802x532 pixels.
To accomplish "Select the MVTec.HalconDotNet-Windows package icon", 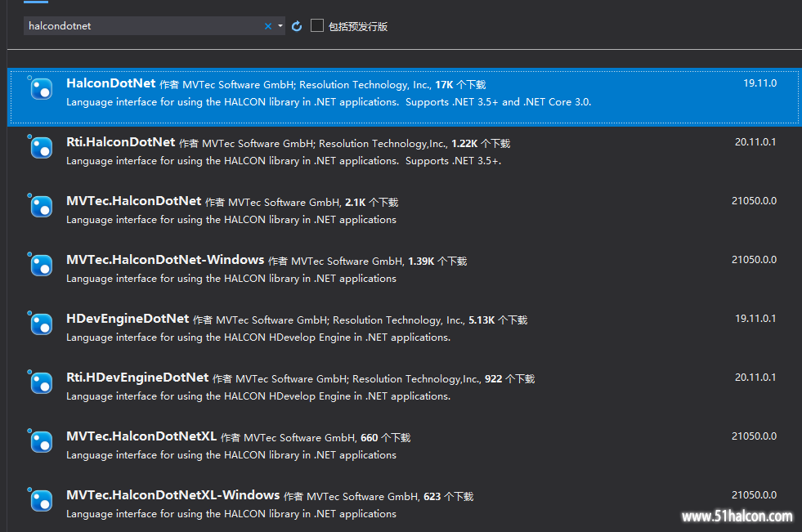I will point(40,264).
